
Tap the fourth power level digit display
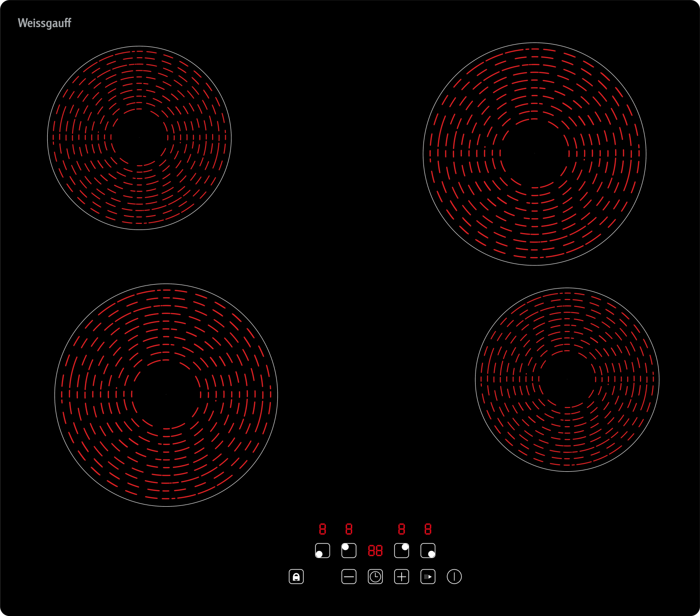point(427,529)
